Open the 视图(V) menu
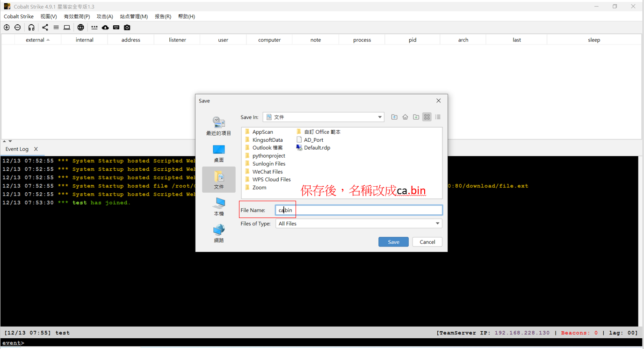 49,16
